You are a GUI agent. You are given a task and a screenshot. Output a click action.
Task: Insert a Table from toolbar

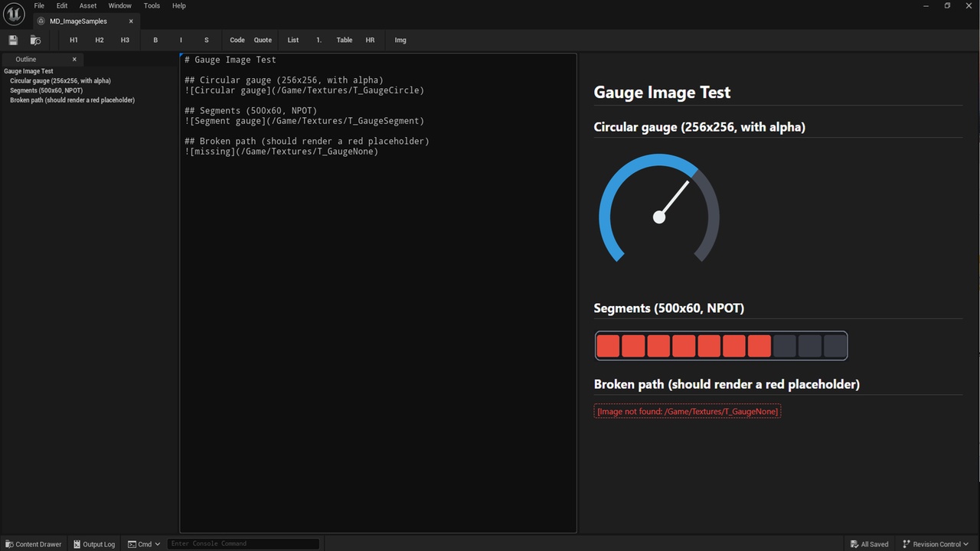tap(345, 40)
